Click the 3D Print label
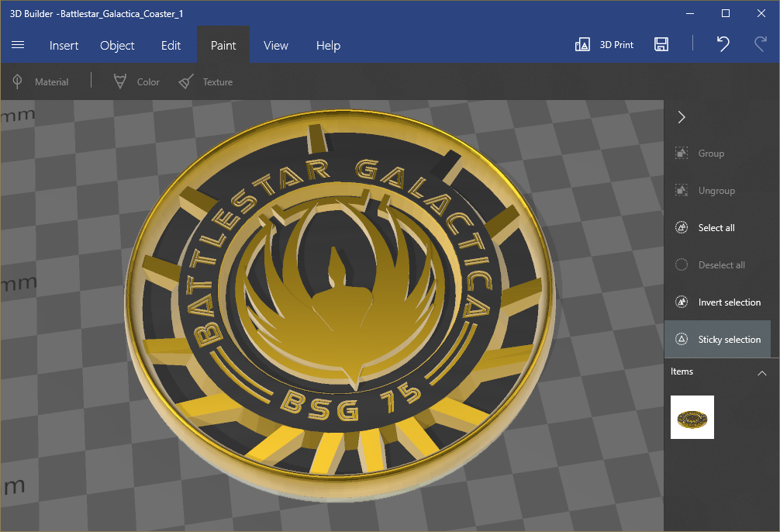Image resolution: width=780 pixels, height=532 pixels. 616,45
